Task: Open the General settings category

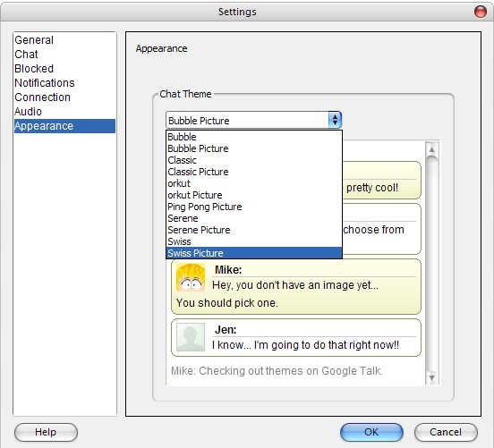Action: pos(64,40)
